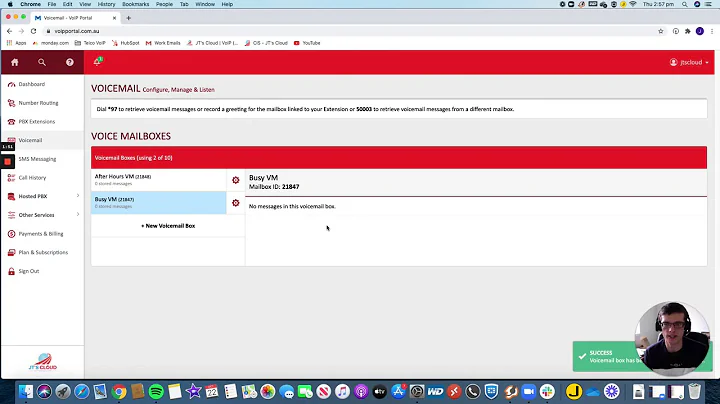Image resolution: width=720 pixels, height=404 pixels.
Task: Open the Work Emails bookmark
Action: pos(163,43)
